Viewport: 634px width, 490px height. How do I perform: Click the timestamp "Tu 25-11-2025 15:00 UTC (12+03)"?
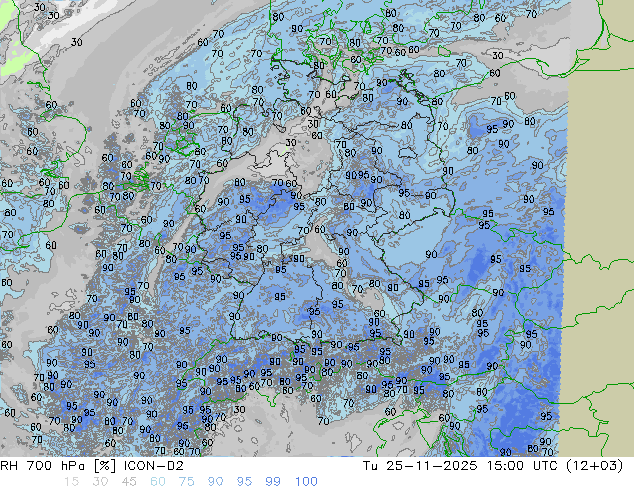pos(493,466)
